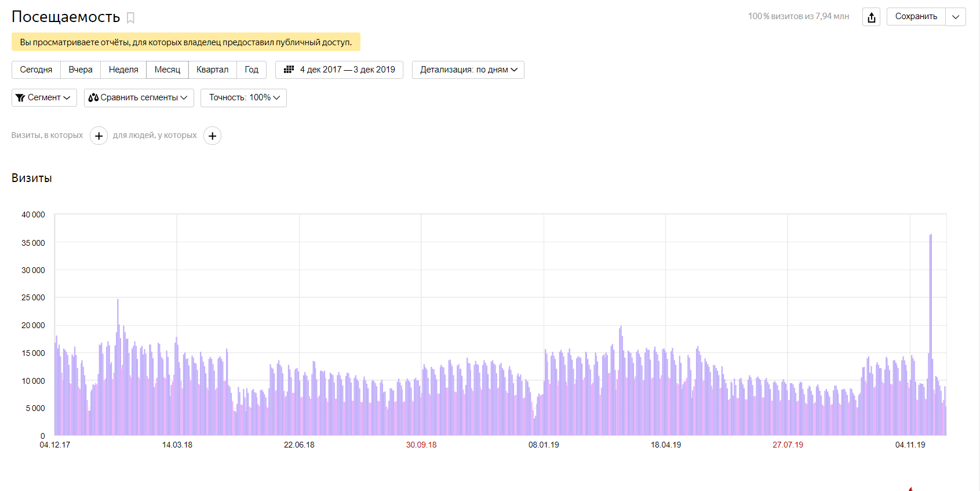Switch to the Неделя period
980x491 pixels.
[x=123, y=70]
